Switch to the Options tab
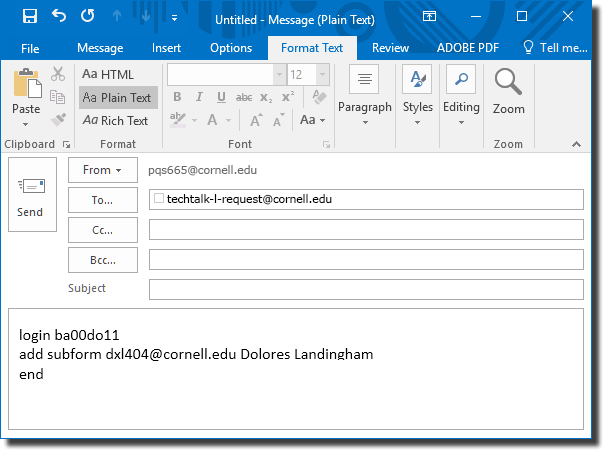Screen dimensions: 612x459 pos(231,48)
